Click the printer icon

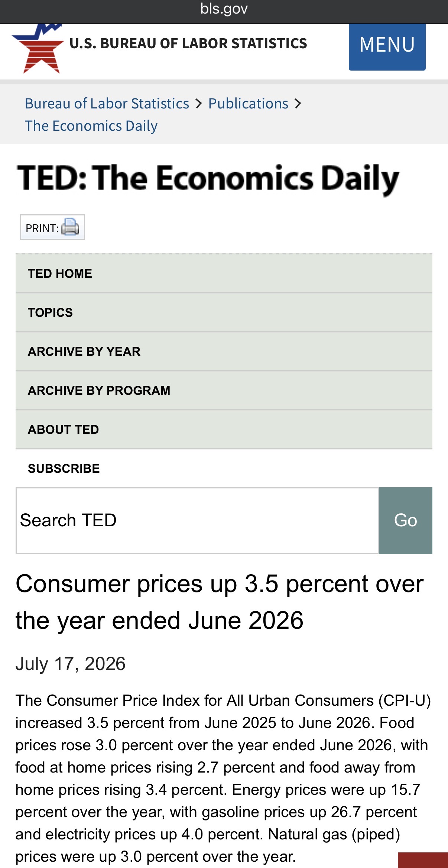(x=70, y=227)
